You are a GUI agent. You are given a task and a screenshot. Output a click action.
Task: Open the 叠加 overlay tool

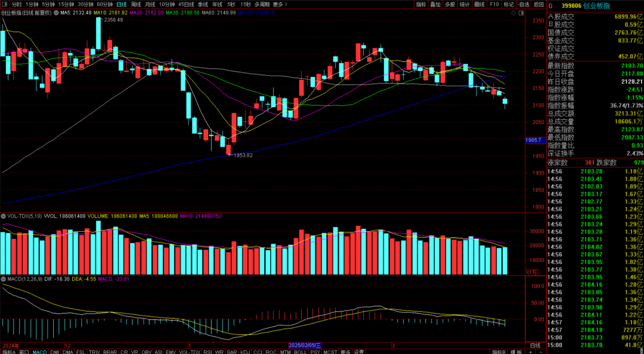pos(436,4)
